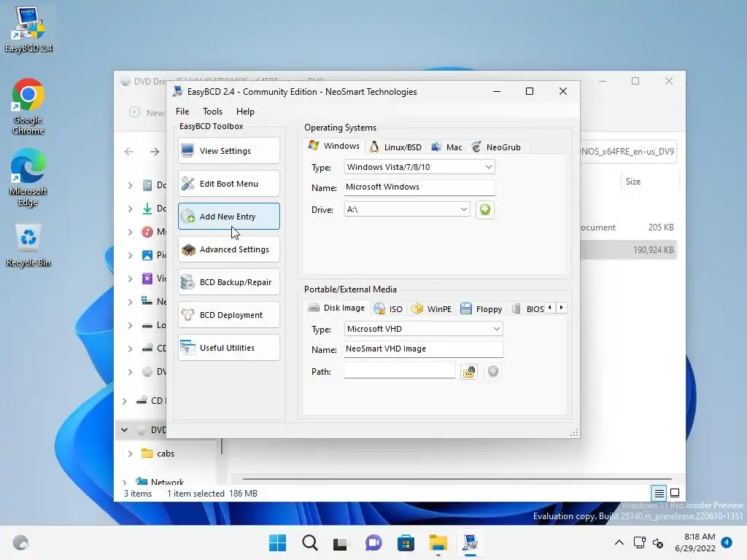This screenshot has height=560, width=747.
Task: Open the Tools menu in EasyBCD
Action: coord(212,112)
